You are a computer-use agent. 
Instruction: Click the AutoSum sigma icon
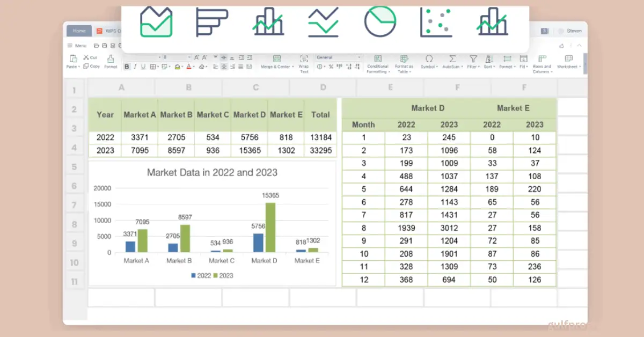(x=452, y=59)
